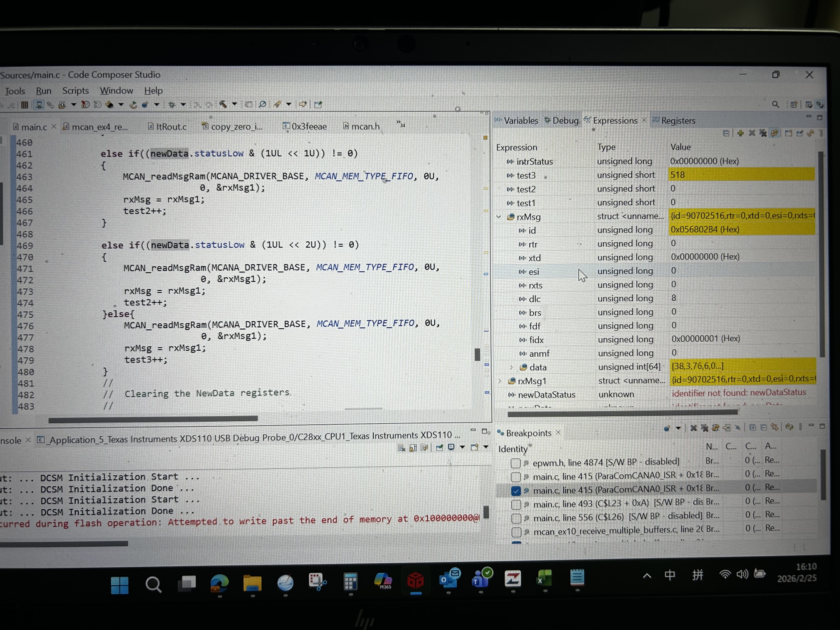
Task: Toggle the continuous refresh icon in Expressions
Action: tap(775, 133)
